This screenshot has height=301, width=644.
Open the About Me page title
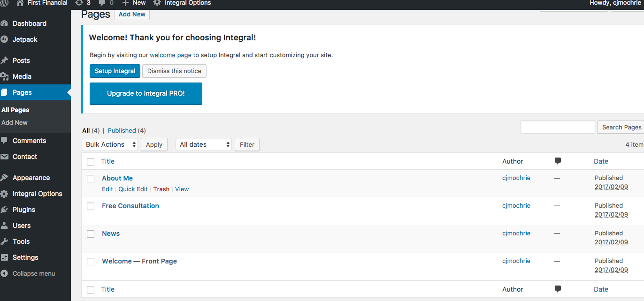coord(117,178)
